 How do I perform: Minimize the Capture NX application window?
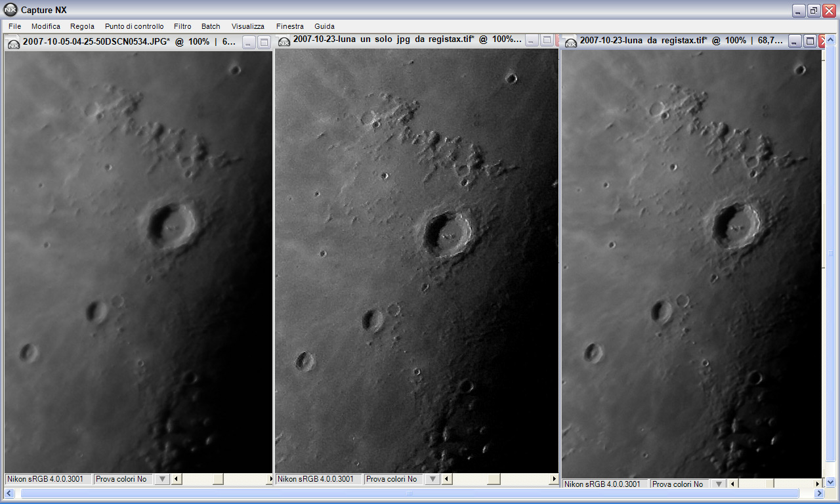(x=798, y=10)
